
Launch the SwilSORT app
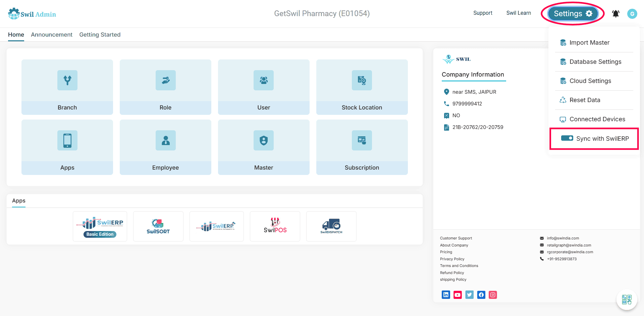(158, 226)
